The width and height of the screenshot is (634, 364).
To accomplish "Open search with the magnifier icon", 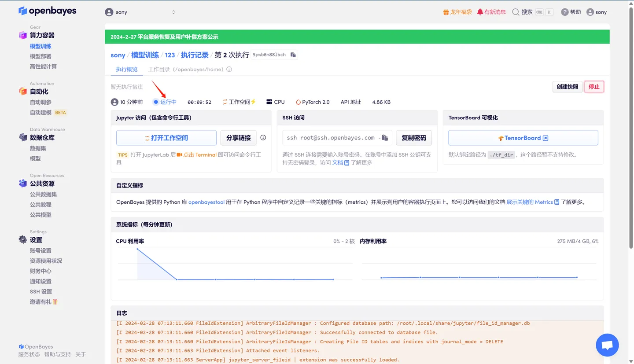I will click(515, 12).
